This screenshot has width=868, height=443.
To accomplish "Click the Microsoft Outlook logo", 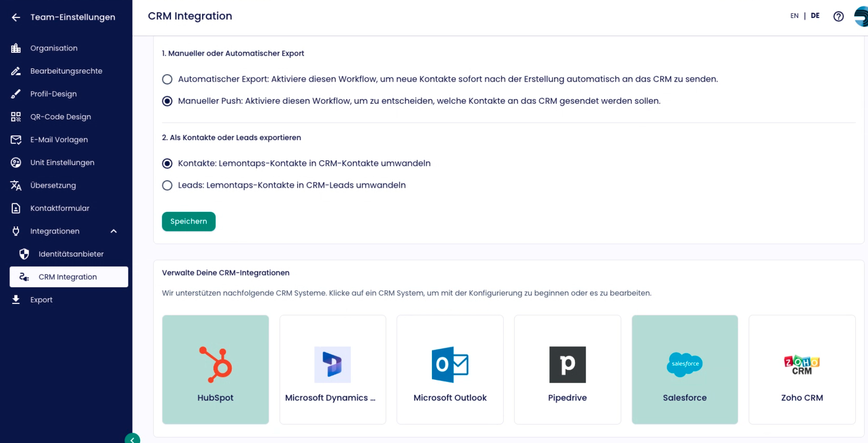I will (x=450, y=365).
